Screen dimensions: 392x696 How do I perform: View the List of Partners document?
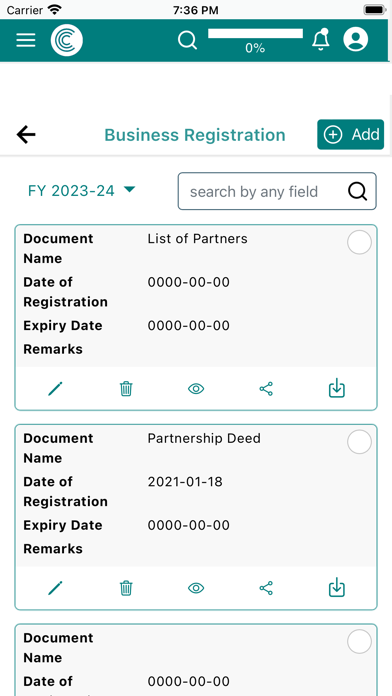(196, 389)
